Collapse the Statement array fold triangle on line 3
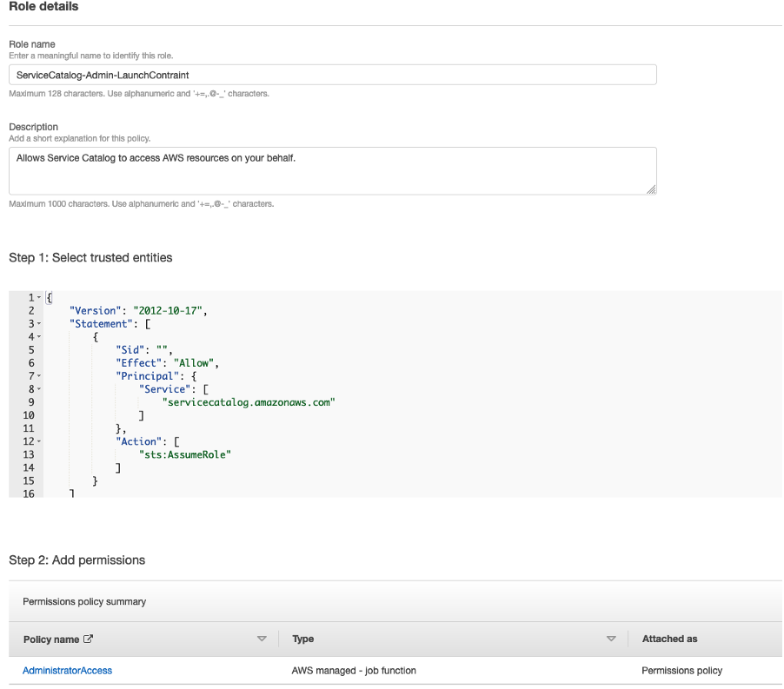Screen dimensions: 784x689 tap(37, 323)
